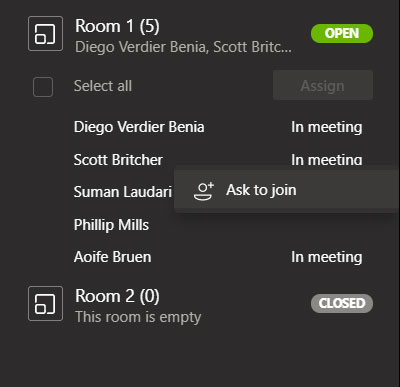Tick the Select all checkbox
Viewport: 400px width, 387px height.
click(x=43, y=87)
